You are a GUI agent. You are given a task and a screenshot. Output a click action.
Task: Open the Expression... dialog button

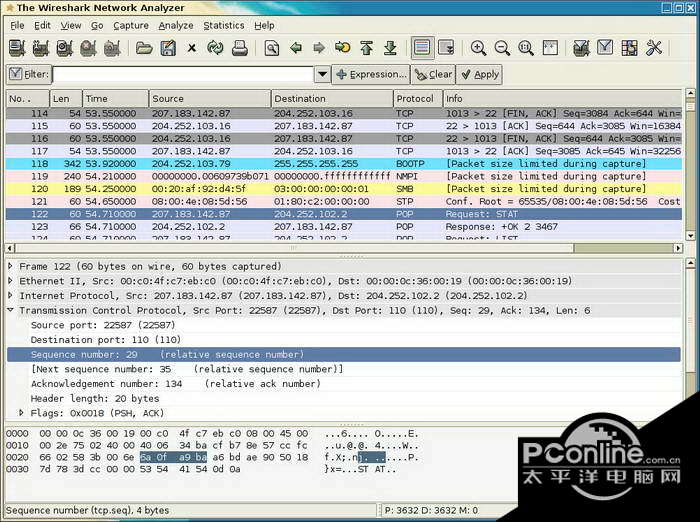click(x=371, y=74)
